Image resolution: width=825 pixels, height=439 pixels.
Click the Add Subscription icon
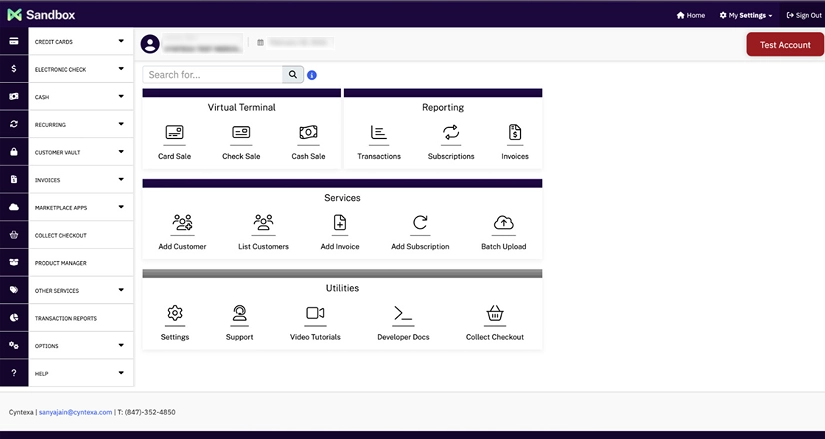pos(420,223)
